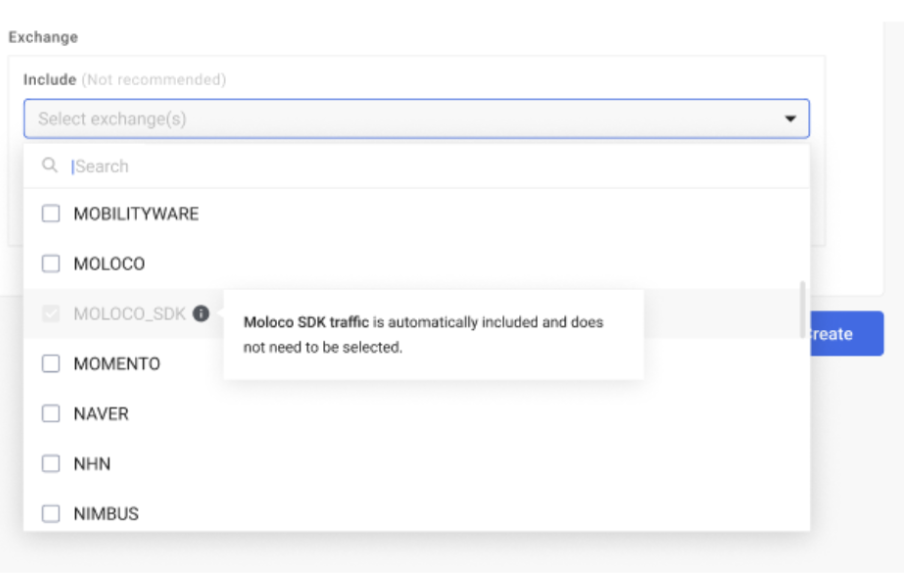Choose the NAVER list item label
The width and height of the screenshot is (904, 578).
click(x=101, y=414)
